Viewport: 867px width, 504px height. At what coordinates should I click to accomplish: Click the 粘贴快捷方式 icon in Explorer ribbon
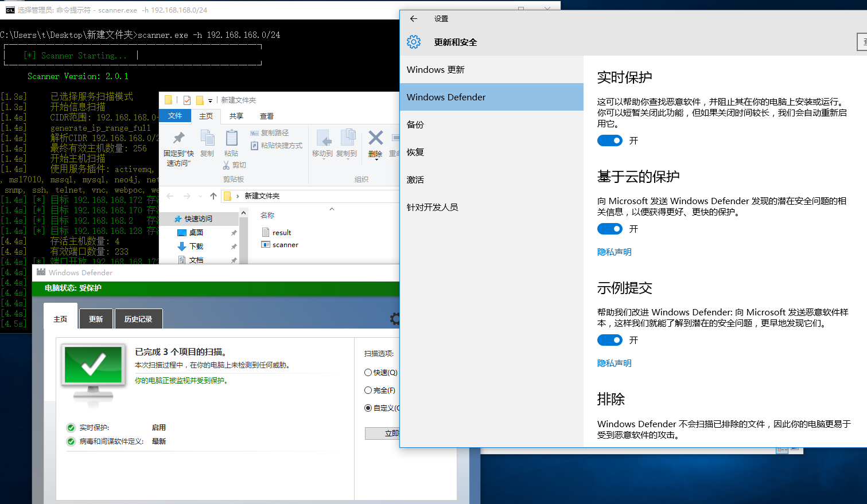[x=255, y=146]
